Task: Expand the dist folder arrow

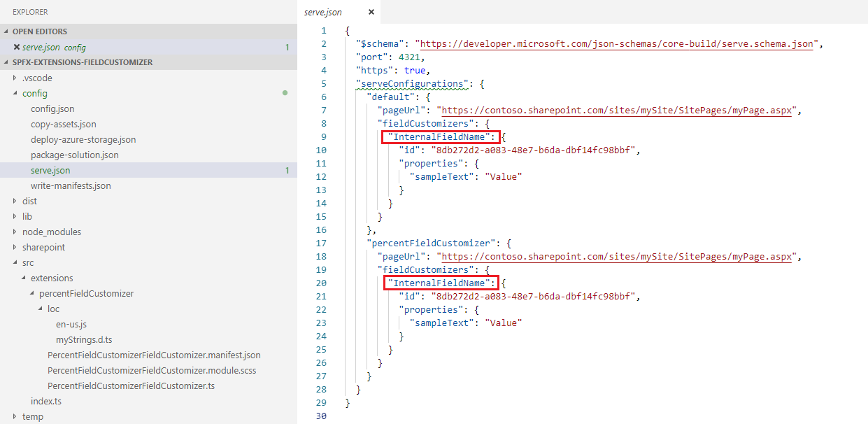Action: tap(15, 202)
